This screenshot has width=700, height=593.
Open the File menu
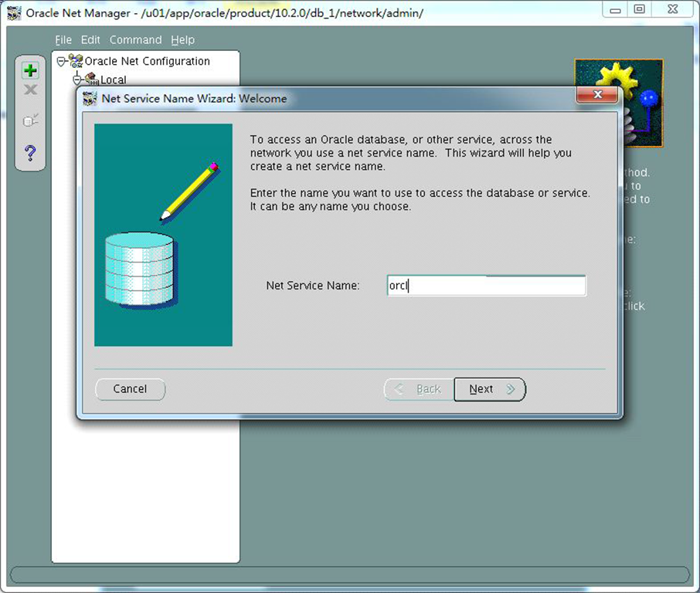(x=63, y=39)
